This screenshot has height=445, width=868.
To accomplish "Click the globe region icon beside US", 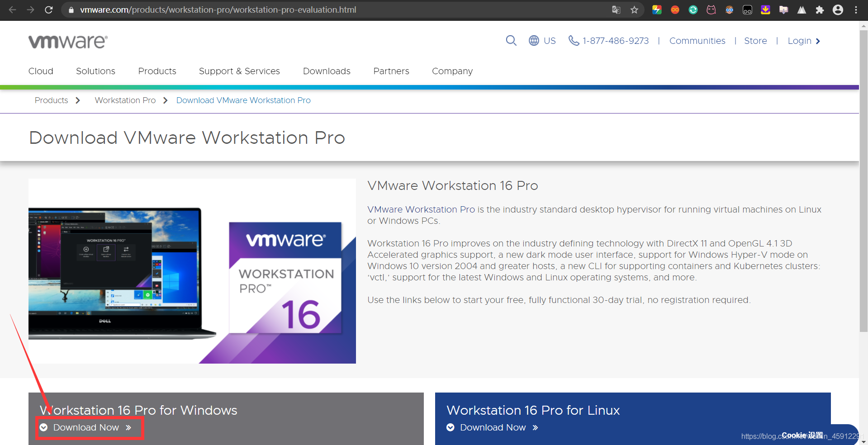I will 534,41.
